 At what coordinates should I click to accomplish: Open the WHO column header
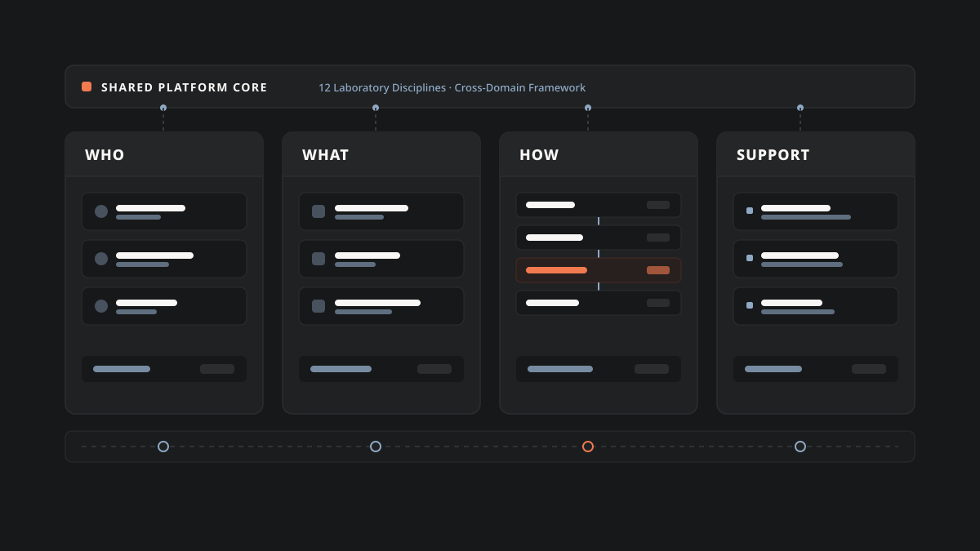[x=164, y=154]
